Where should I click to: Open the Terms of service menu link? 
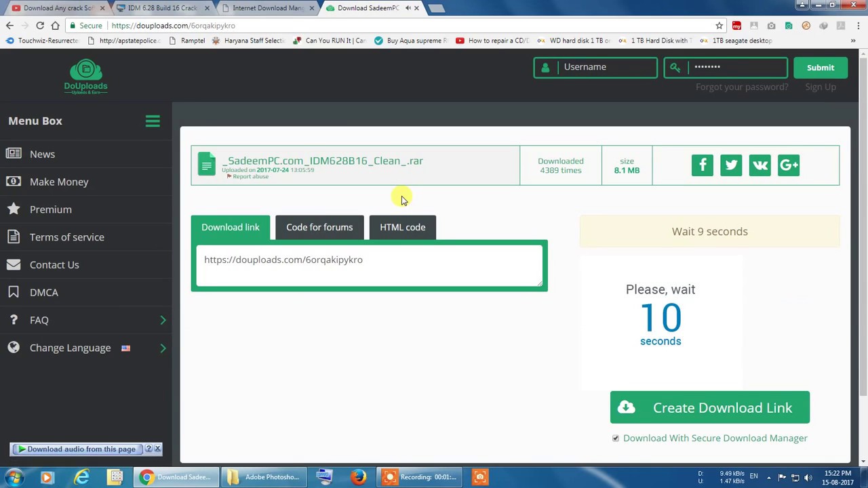(67, 237)
